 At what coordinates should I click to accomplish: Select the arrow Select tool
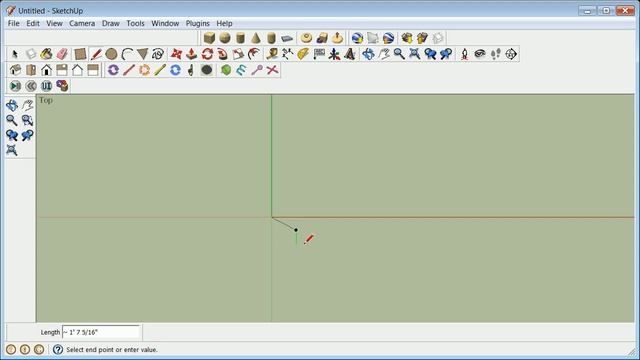[x=15, y=54]
